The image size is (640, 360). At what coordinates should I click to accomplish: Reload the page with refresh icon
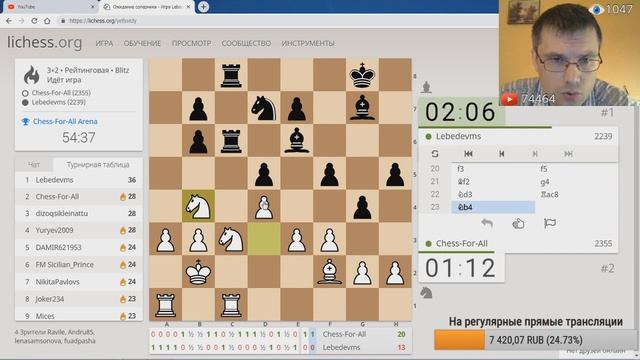[34, 20]
